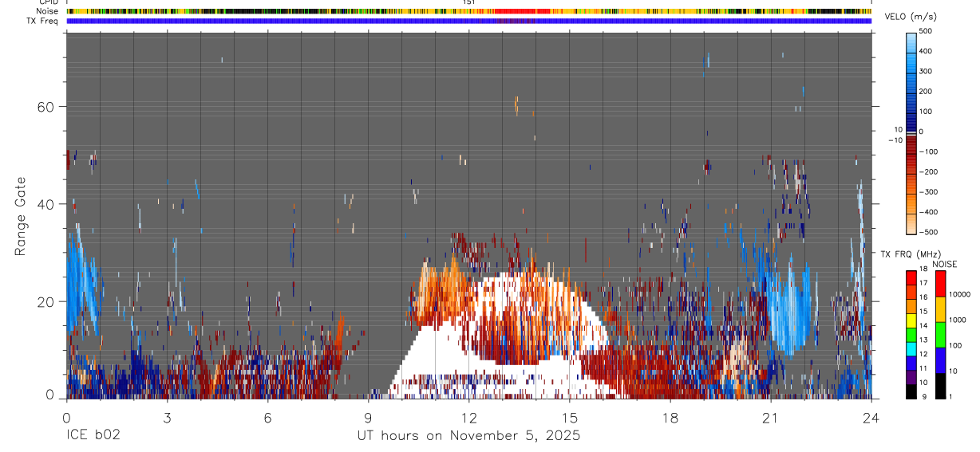The image size is (980, 452).
Task: Click the green segment of NOISE color bar
Action: (x=941, y=335)
